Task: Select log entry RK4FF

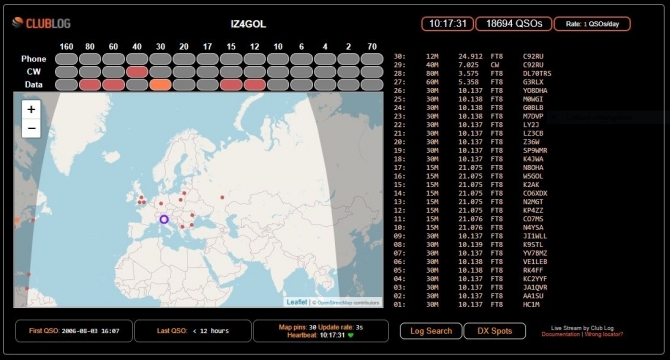Action: coord(469,270)
